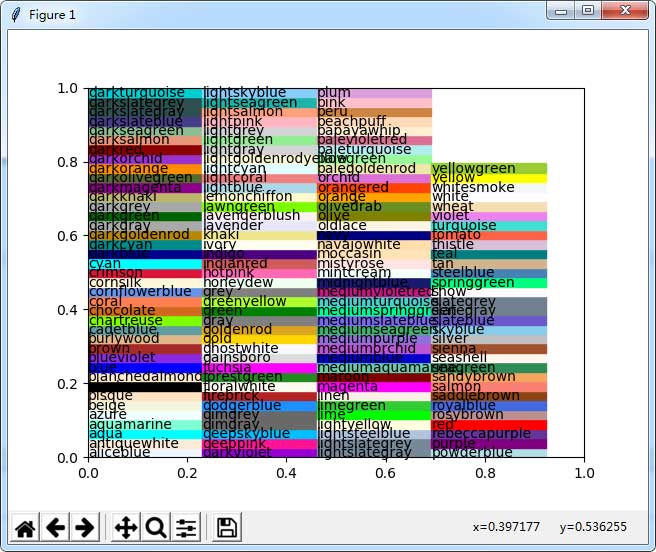Select the royalblue color bar
656x552 pixels.
pyautogui.click(x=489, y=406)
